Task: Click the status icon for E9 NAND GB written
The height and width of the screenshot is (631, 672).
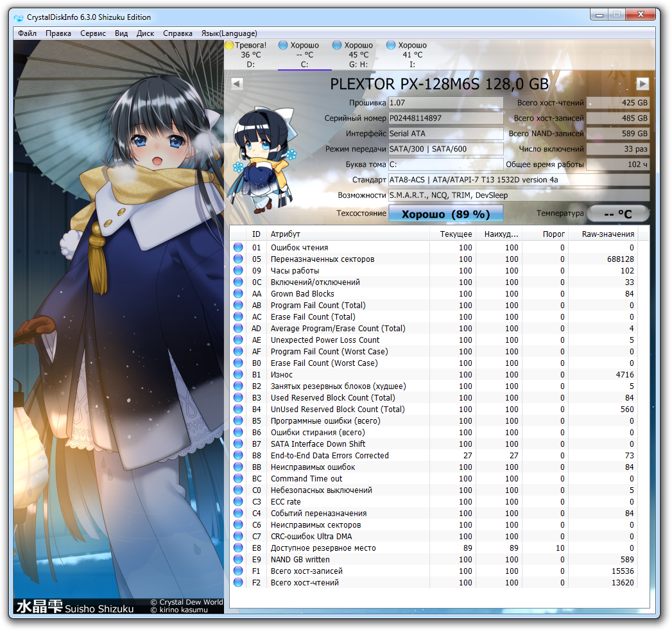Action: [x=238, y=560]
